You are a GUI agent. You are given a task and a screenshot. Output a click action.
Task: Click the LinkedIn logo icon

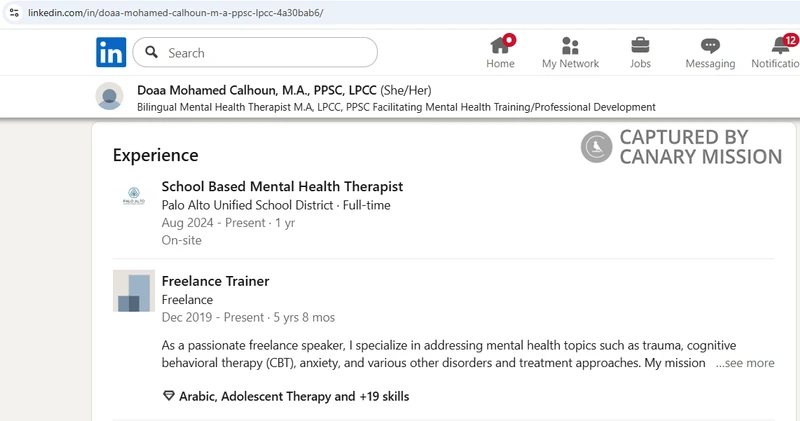pyautogui.click(x=111, y=52)
